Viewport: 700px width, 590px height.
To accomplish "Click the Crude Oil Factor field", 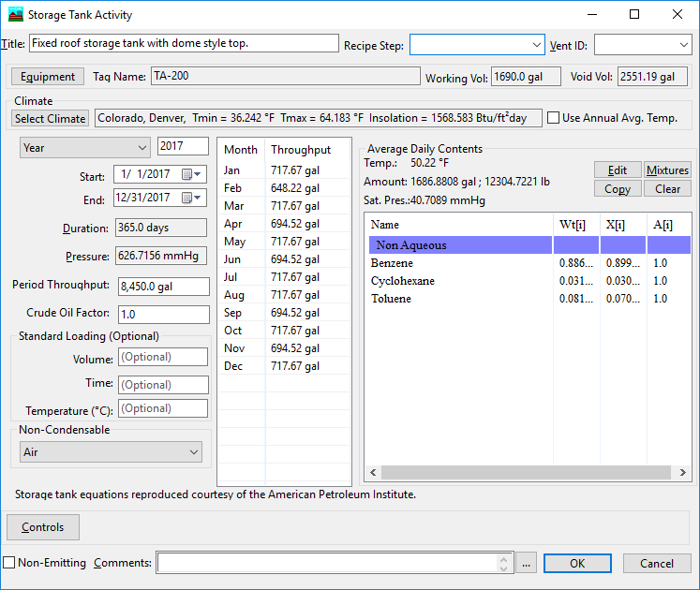I will click(164, 315).
